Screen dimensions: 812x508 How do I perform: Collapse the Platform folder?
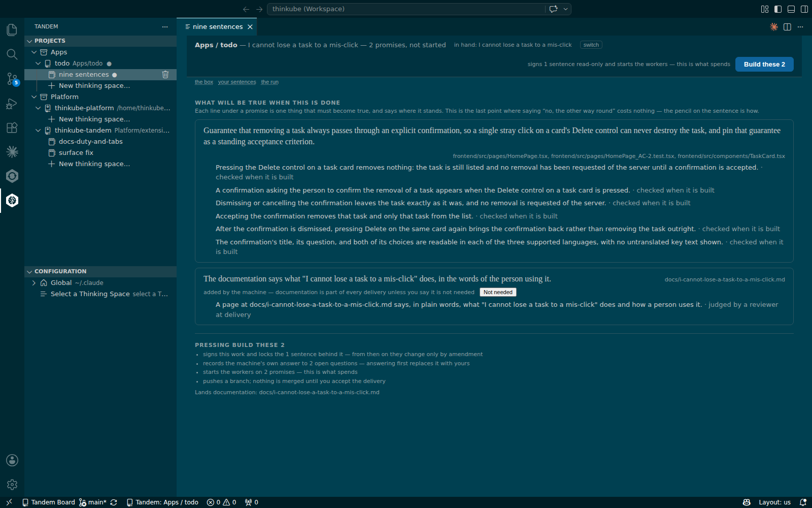[34, 97]
